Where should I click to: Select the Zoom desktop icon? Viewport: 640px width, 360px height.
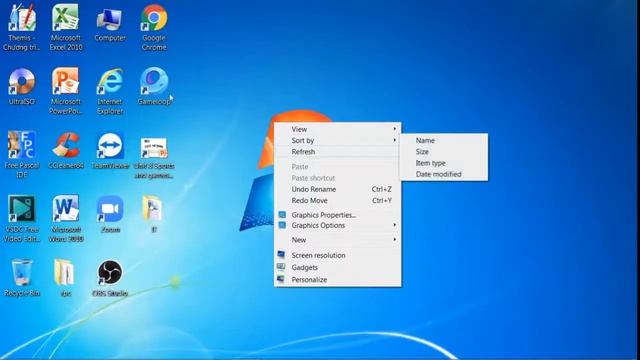point(110,214)
